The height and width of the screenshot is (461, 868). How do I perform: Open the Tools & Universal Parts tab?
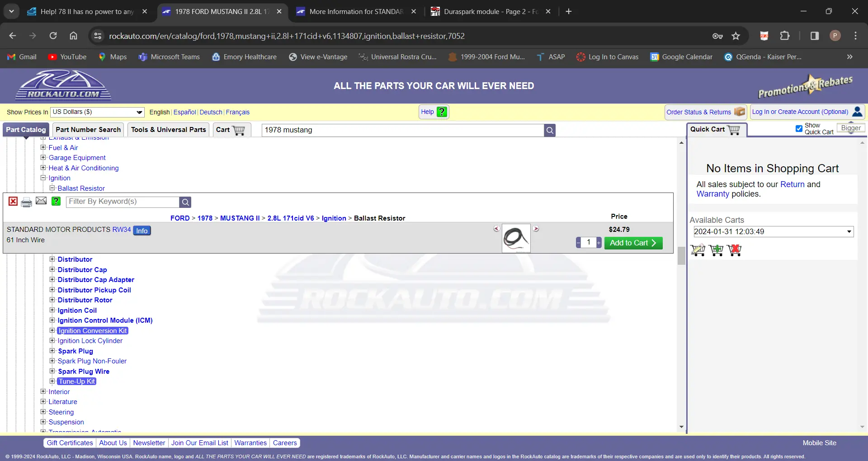coord(168,130)
